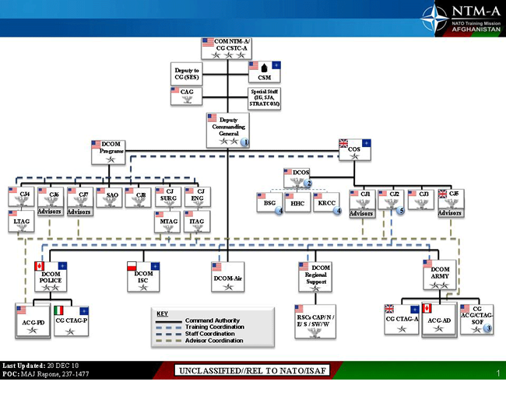Click the Canadian flag on DCOM POLICE
The width and height of the screenshot is (506, 420).
pos(39,266)
